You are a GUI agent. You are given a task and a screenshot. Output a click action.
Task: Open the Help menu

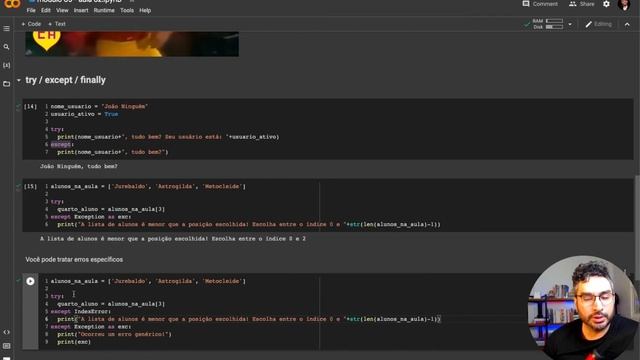[x=145, y=11]
